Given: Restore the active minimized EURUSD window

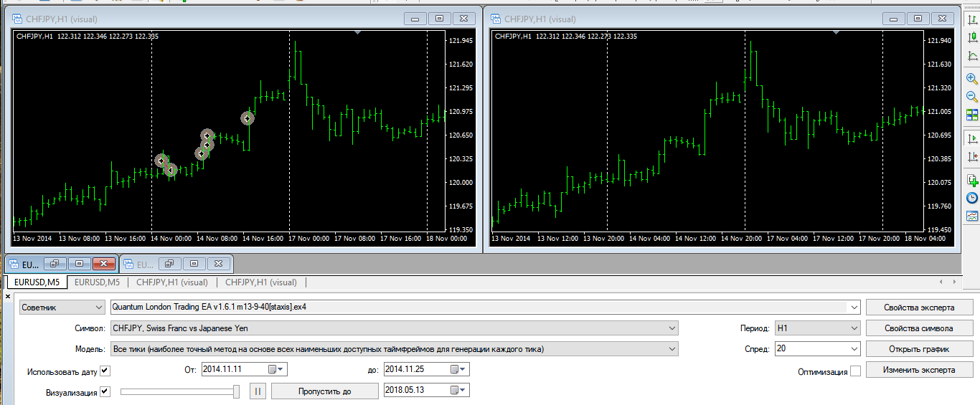Looking at the screenshot, I should 55,264.
